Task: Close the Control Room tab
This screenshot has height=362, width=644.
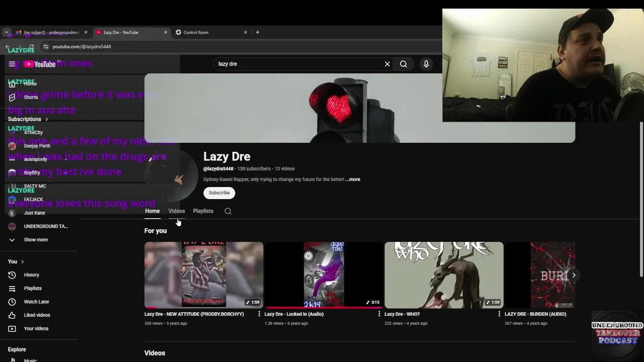Action: click(246, 32)
